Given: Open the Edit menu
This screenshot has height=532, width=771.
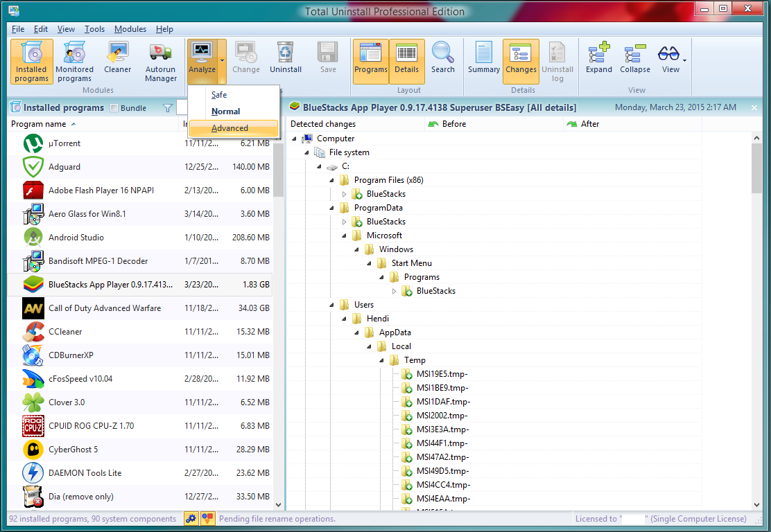Looking at the screenshot, I should pos(41,29).
